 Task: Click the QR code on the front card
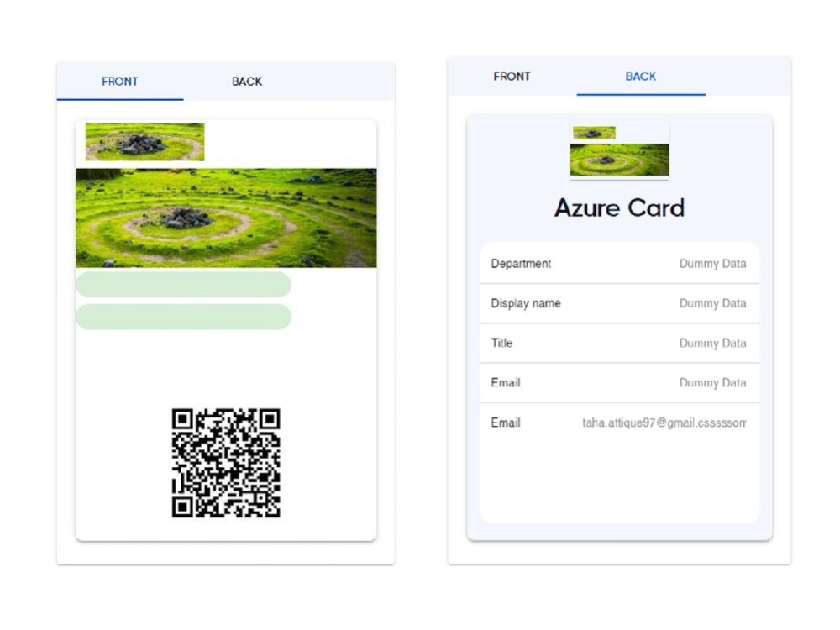pyautogui.click(x=226, y=463)
